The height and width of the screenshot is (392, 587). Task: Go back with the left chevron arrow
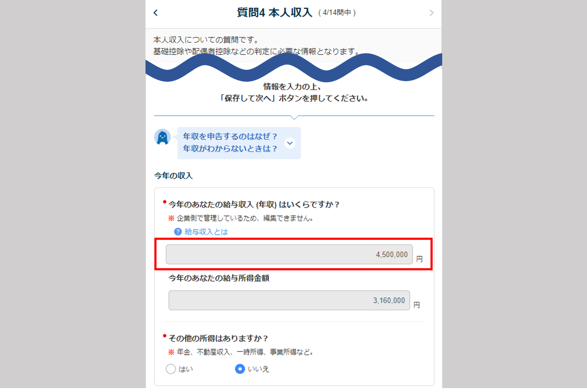tap(155, 13)
